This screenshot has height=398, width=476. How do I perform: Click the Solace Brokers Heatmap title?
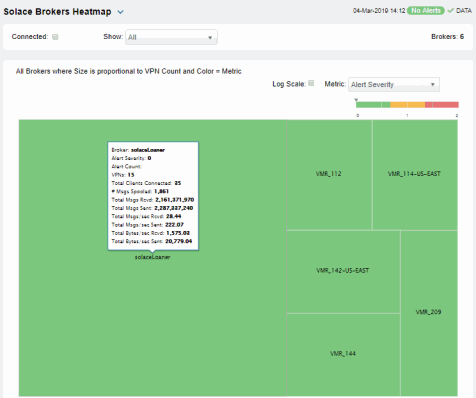tap(57, 12)
